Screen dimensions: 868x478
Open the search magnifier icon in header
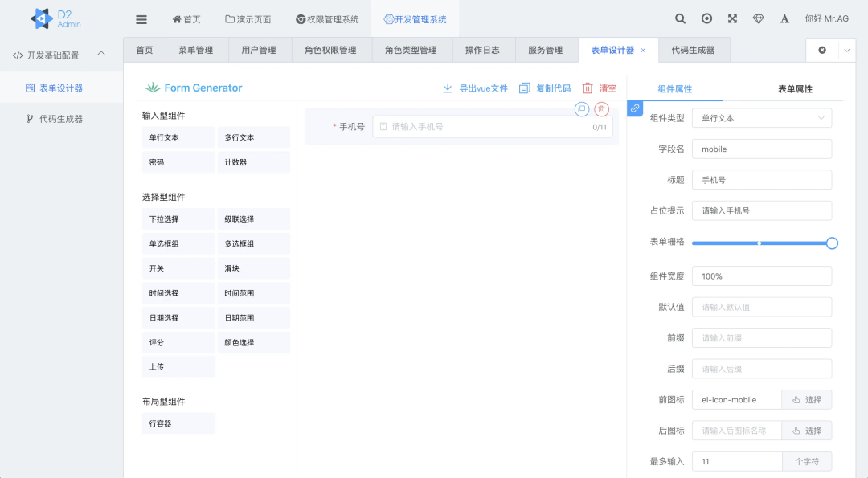pyautogui.click(x=680, y=18)
